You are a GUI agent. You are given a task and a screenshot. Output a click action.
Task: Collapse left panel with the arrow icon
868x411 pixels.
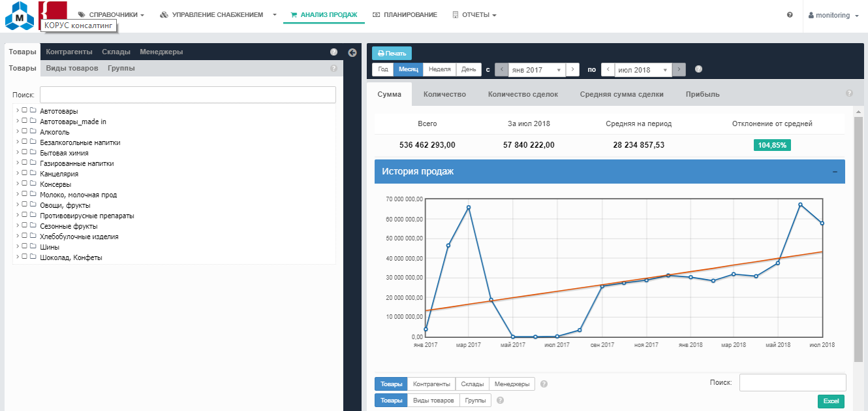(352, 52)
